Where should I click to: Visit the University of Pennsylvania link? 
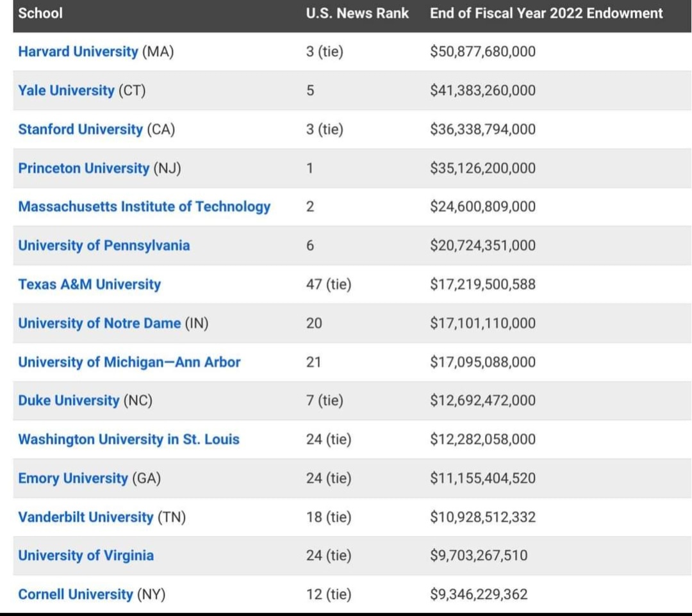[x=104, y=246]
